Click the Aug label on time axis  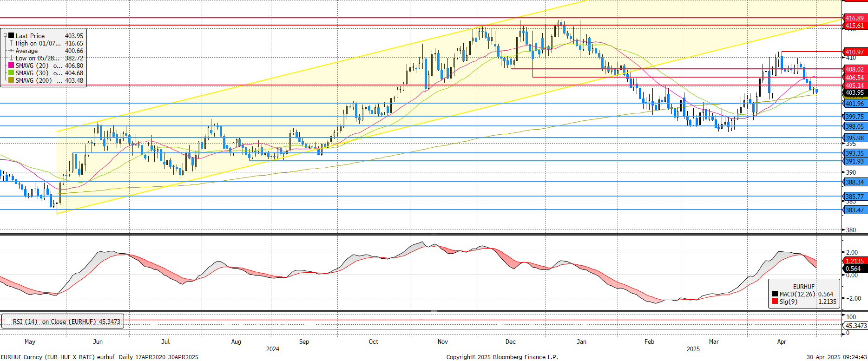pyautogui.click(x=236, y=341)
